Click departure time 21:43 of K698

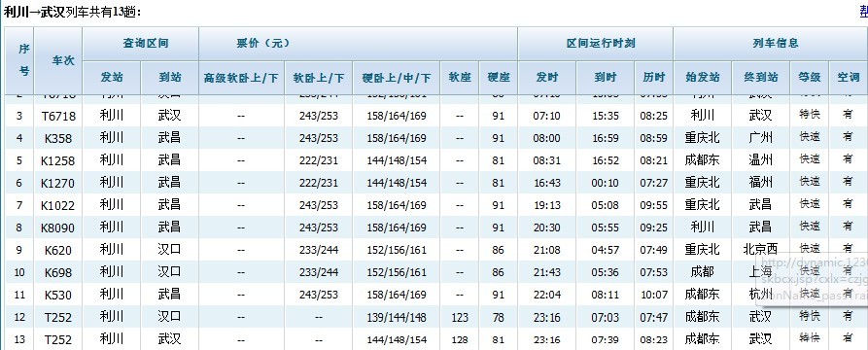tap(547, 272)
